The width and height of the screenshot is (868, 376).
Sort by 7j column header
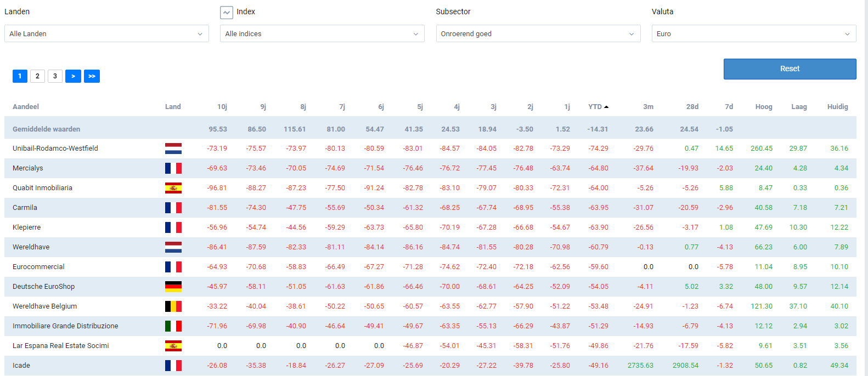pyautogui.click(x=342, y=107)
